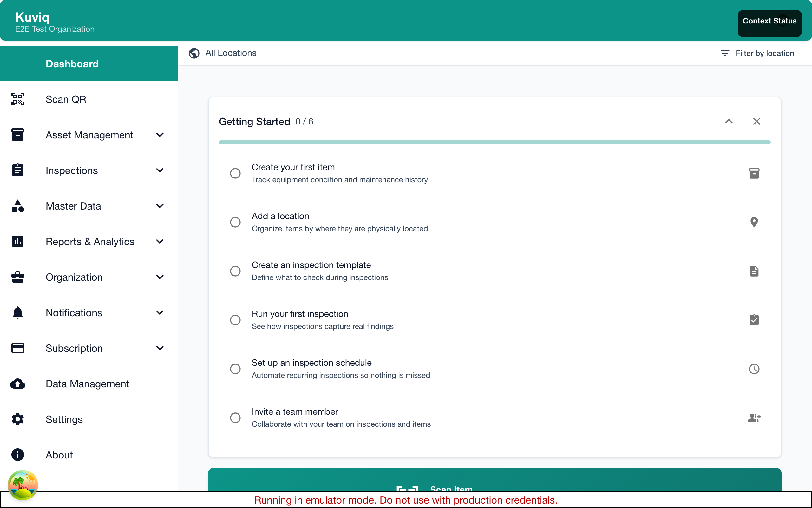Screen dimensions: 812x508
Task: Click the filter lines icon by Filter by location
Action: 725,53
